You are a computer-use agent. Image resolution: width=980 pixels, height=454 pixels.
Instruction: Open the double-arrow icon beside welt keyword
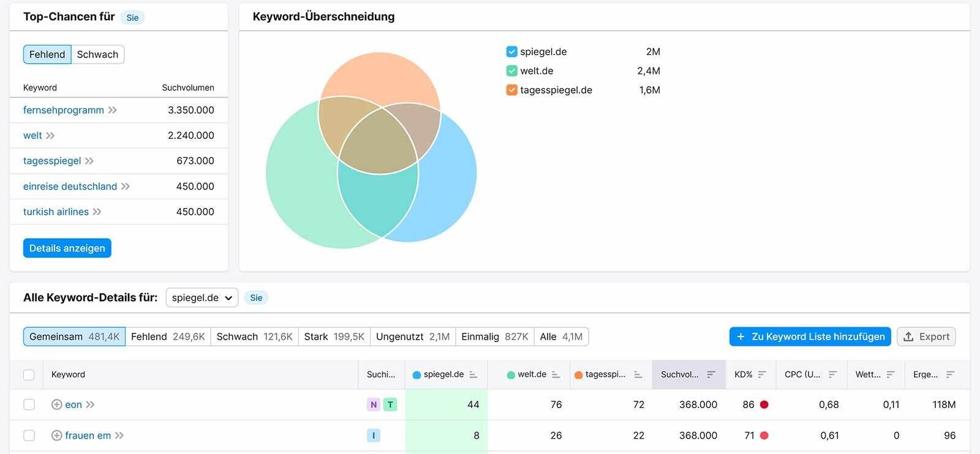(x=50, y=136)
